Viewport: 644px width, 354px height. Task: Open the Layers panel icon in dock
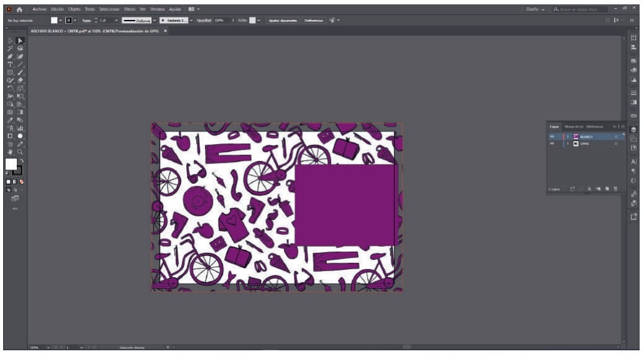[x=633, y=129]
